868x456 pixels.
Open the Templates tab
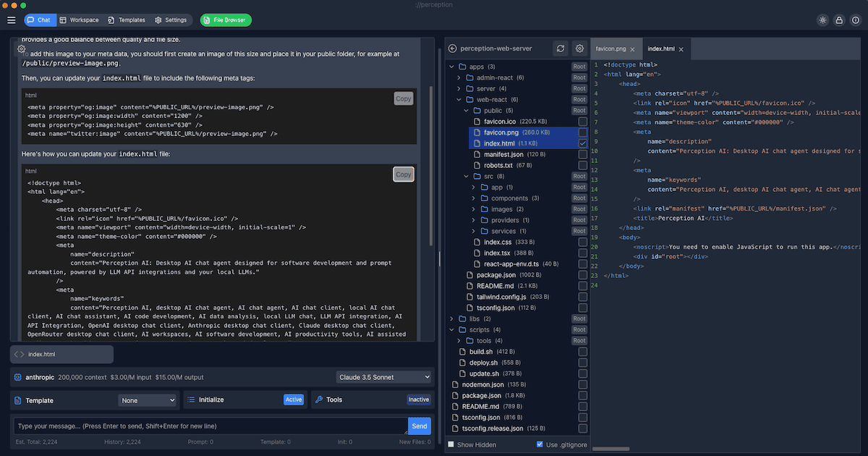click(126, 20)
